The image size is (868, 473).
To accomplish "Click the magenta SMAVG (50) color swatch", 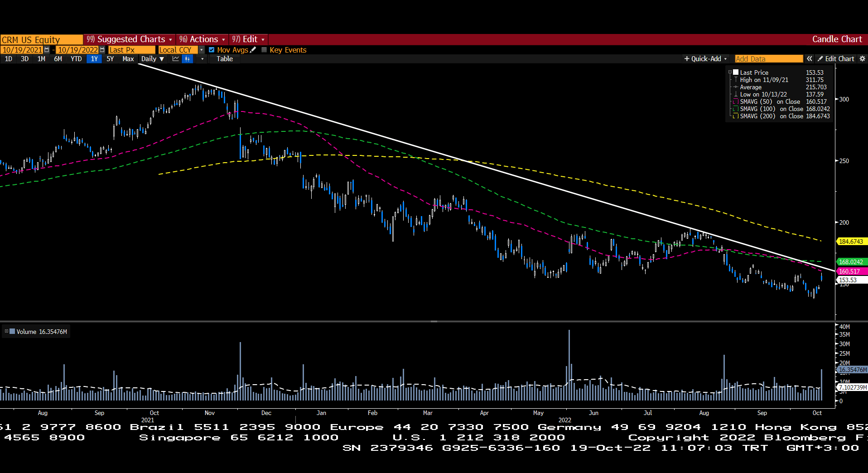I will (736, 101).
